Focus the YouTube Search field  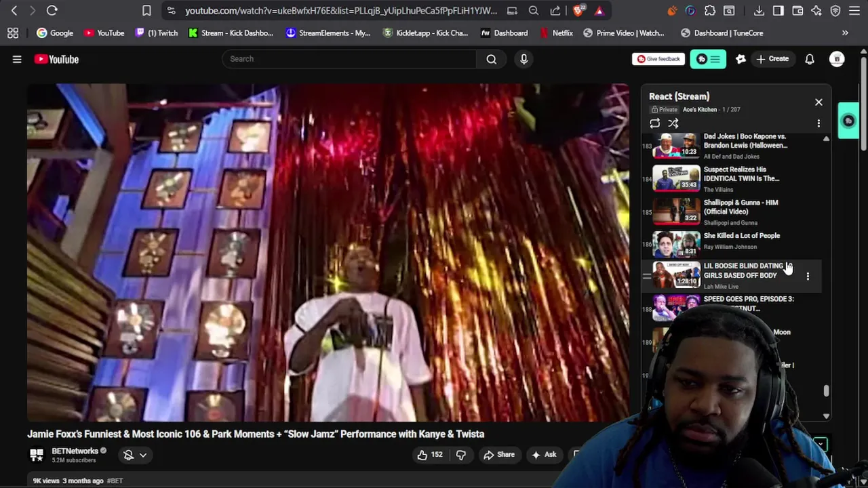click(349, 59)
